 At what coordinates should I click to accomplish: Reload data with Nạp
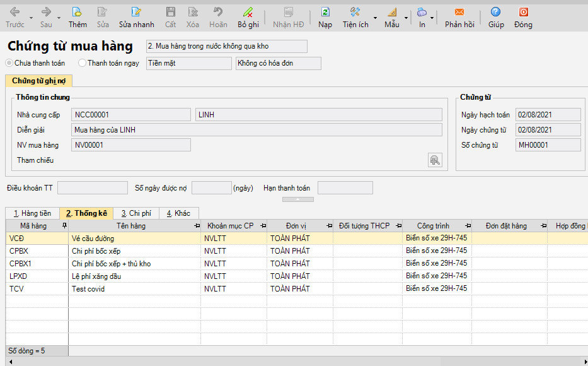coord(325,17)
